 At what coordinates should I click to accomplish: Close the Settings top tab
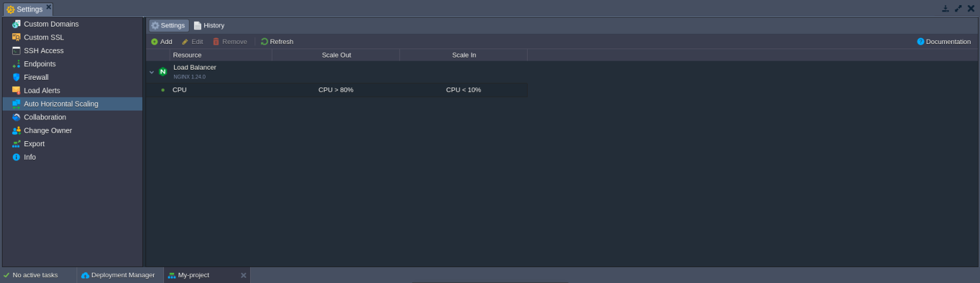pyautogui.click(x=48, y=7)
